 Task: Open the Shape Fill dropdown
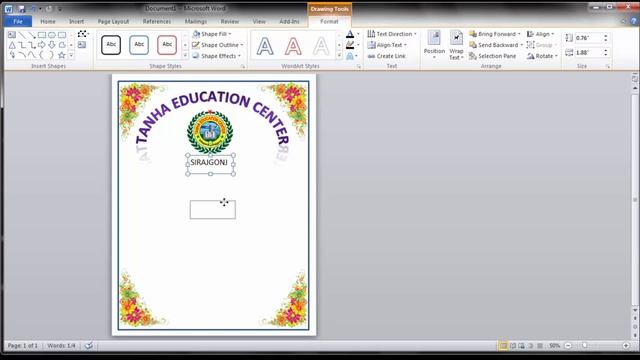[212, 34]
